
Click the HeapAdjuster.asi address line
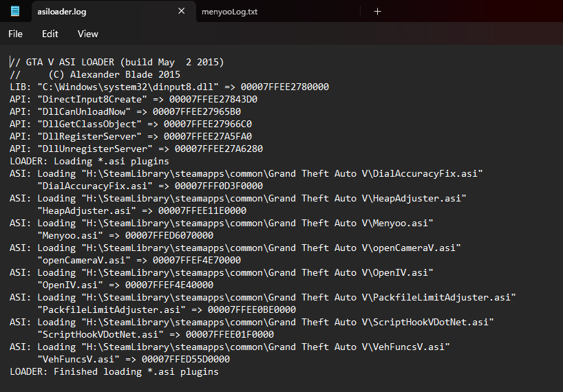coord(142,211)
